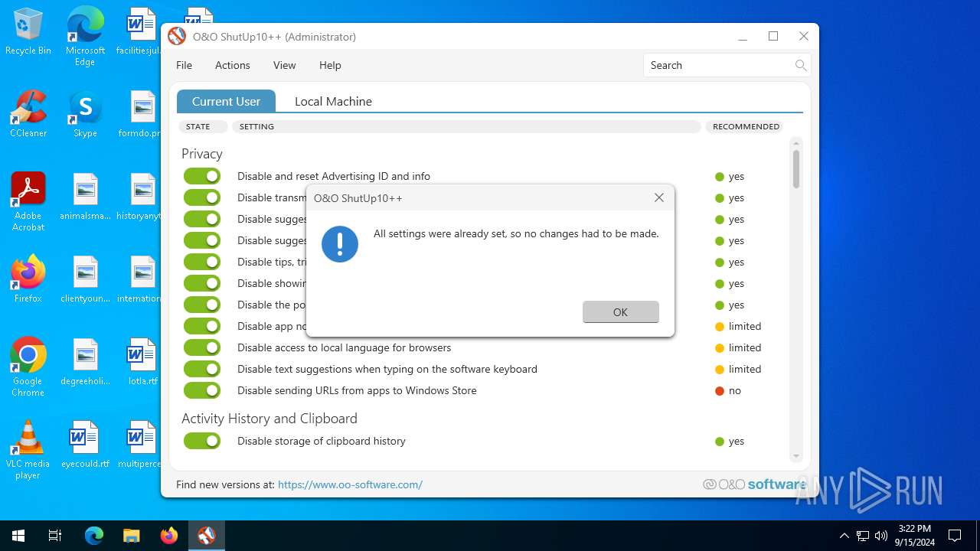Toggle the 'Disable transm...' switch
The image size is (980, 551).
(x=202, y=197)
